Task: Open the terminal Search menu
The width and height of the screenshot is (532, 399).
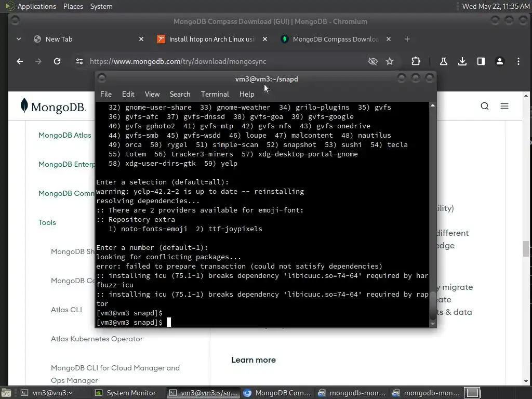Action: click(x=180, y=94)
